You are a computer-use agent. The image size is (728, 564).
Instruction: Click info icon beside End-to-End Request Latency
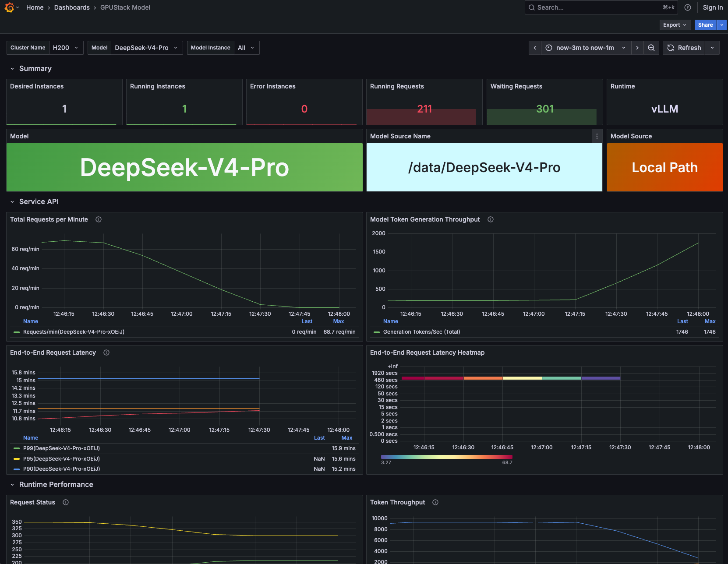[106, 352]
